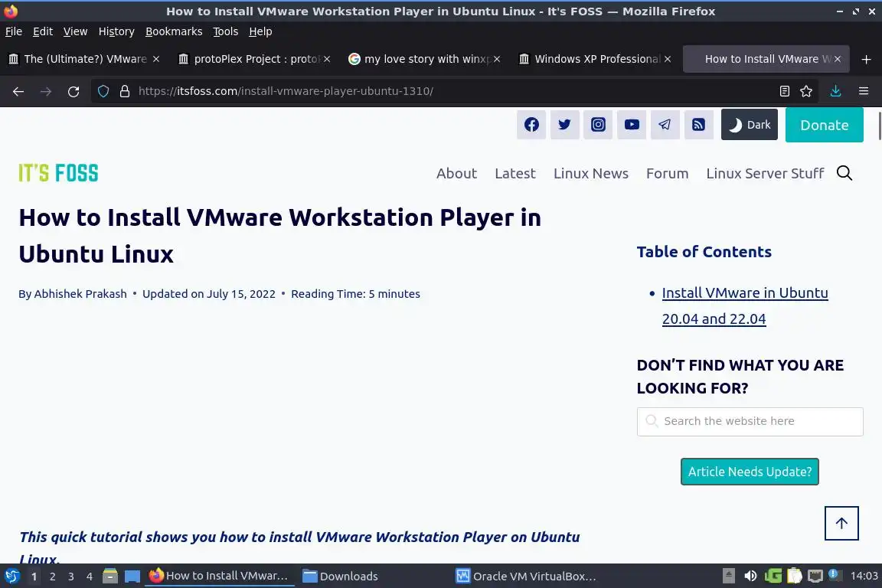Click the green tray icon beside the speaker

(x=773, y=577)
